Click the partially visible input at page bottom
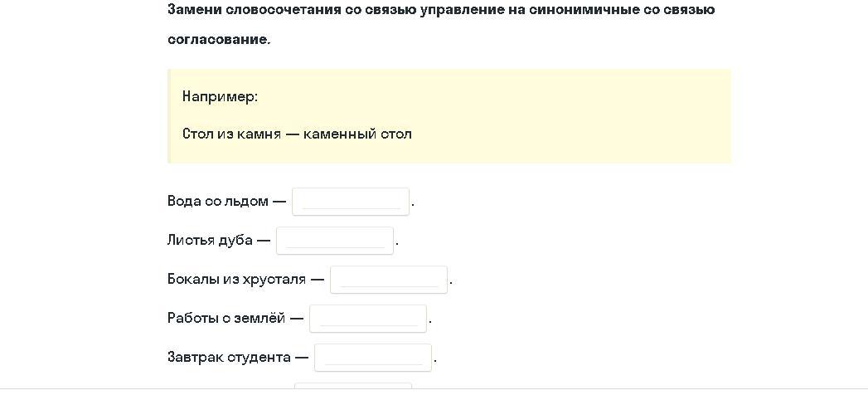The width and height of the screenshot is (868, 395). coord(353,386)
